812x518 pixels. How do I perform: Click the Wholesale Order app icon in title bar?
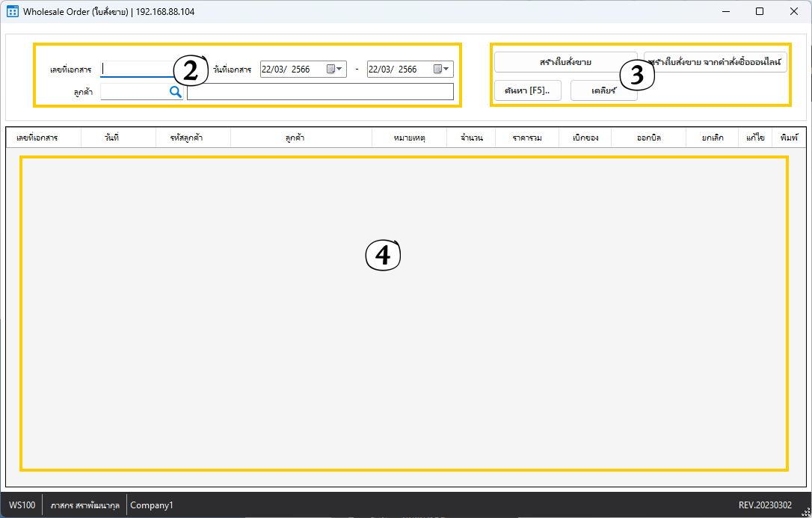click(12, 11)
